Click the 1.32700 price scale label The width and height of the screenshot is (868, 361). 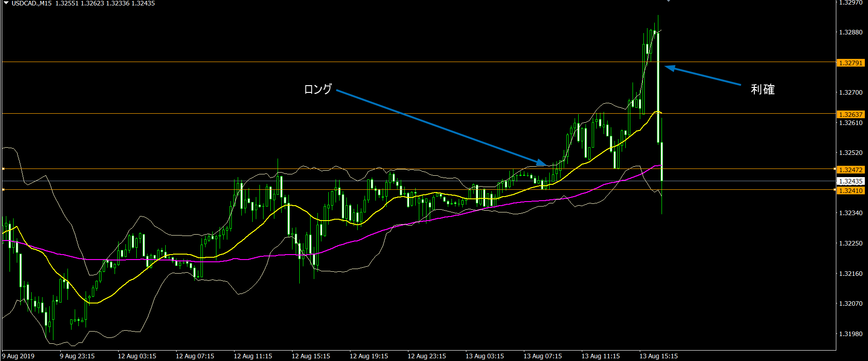coord(851,92)
